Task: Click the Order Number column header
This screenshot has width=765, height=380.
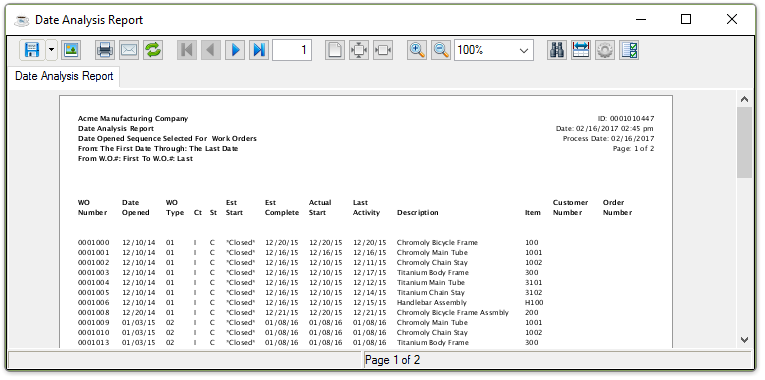Action: (618, 207)
